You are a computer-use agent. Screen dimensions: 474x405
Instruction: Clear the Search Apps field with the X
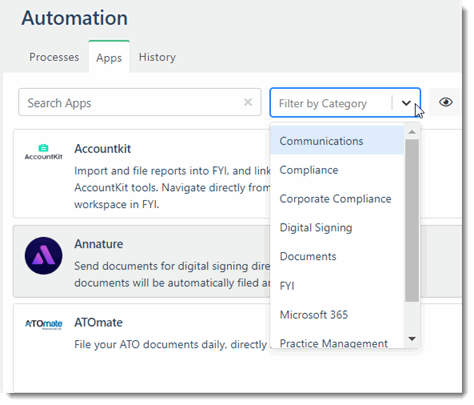[x=248, y=102]
